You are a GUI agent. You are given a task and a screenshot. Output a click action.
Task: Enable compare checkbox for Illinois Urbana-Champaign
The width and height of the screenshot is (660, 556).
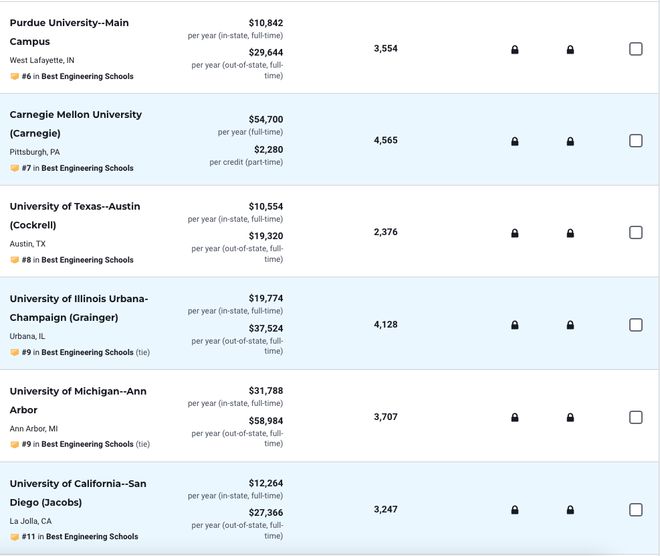[x=635, y=325]
